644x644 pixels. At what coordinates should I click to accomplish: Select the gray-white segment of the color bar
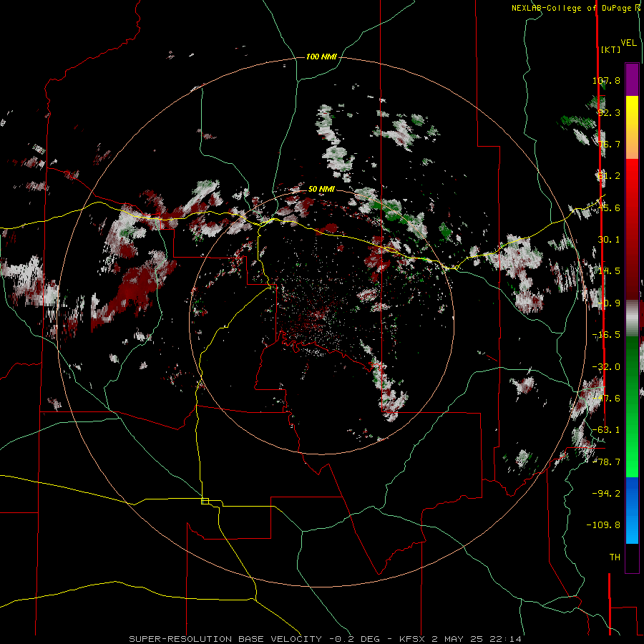pyautogui.click(x=632, y=318)
